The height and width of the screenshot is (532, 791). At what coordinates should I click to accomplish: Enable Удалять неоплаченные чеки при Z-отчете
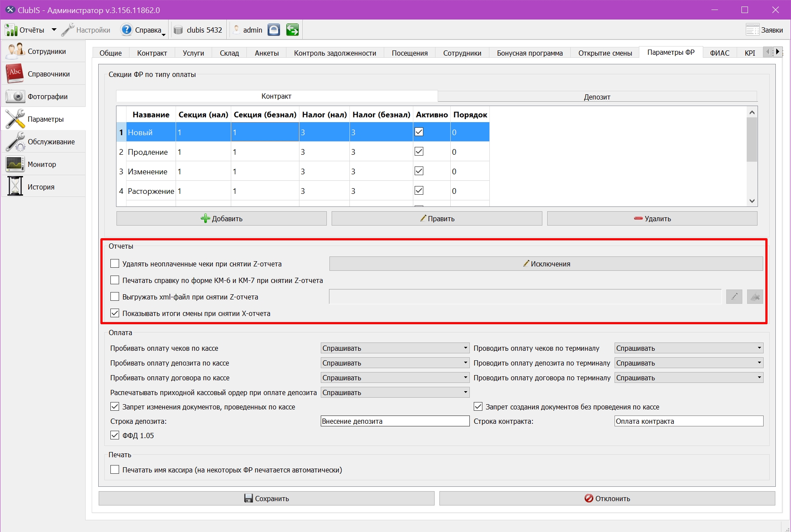pos(115,263)
